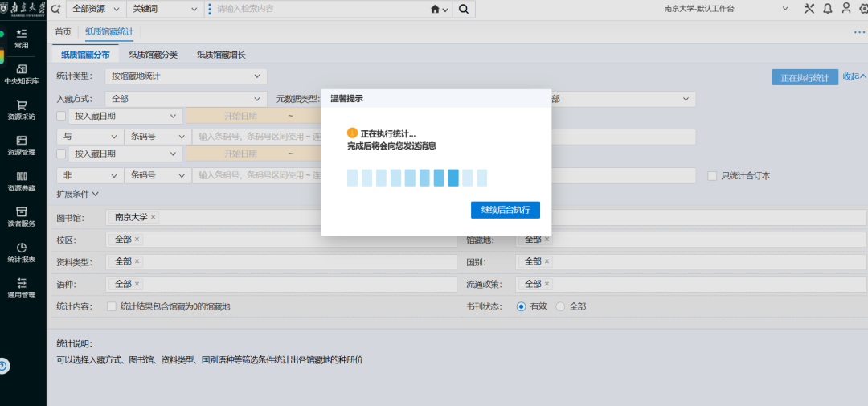Open 条码号 dropdown in the 非 row
The width and height of the screenshot is (868, 406).
click(x=158, y=175)
